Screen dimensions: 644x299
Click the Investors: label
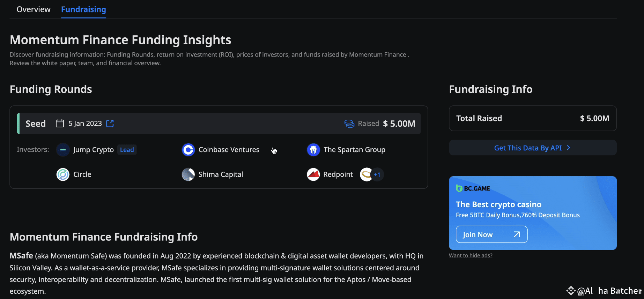pos(33,150)
